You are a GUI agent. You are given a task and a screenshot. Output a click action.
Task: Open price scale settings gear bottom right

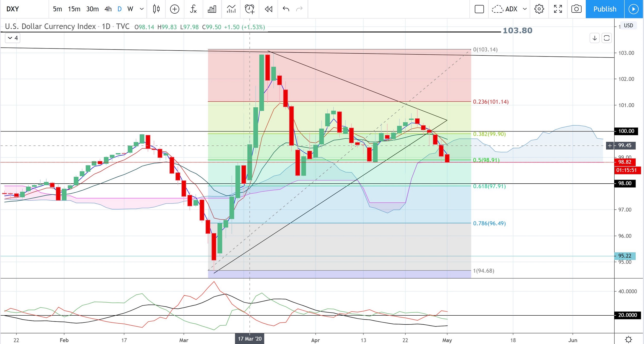[x=629, y=339]
